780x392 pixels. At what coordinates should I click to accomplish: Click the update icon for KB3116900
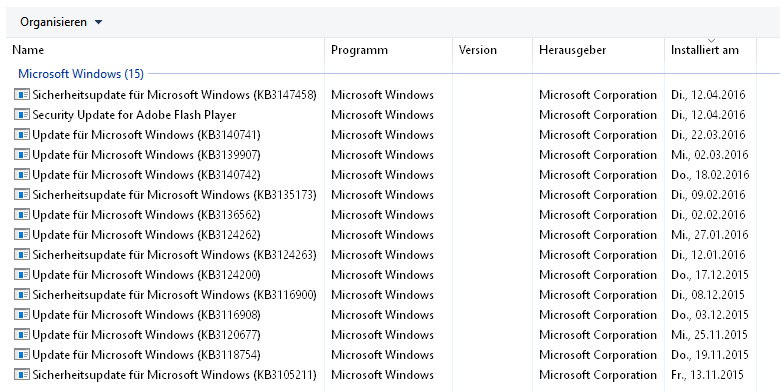click(x=22, y=294)
